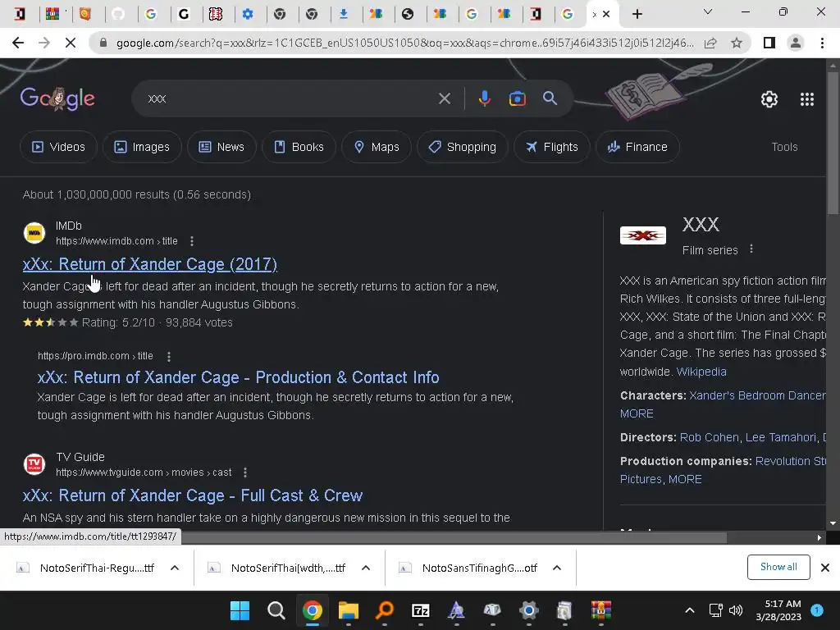The image size is (840, 630).
Task: Click MORE under Characters
Action: click(637, 413)
